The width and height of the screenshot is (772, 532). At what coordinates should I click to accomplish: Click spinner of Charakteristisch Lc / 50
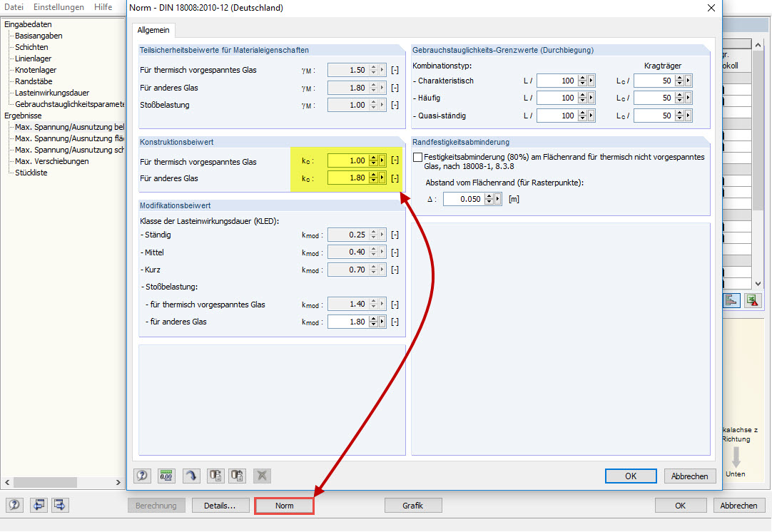679,81
